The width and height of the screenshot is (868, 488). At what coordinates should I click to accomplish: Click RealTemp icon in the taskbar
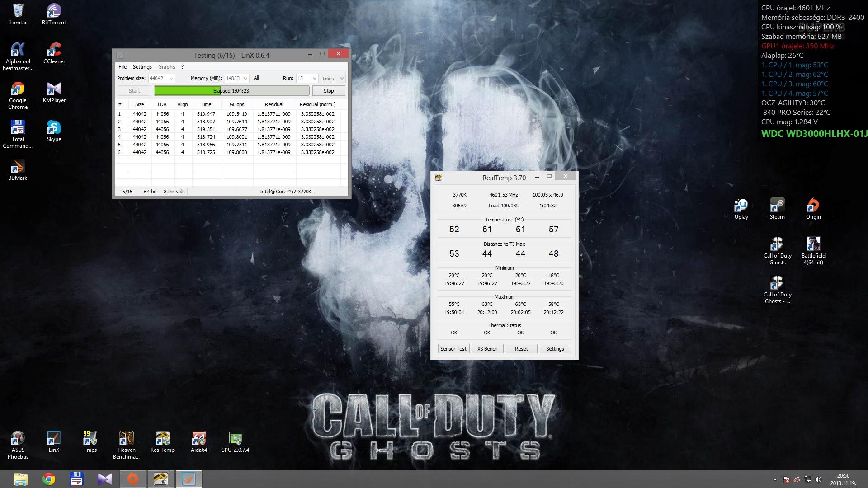tap(160, 479)
